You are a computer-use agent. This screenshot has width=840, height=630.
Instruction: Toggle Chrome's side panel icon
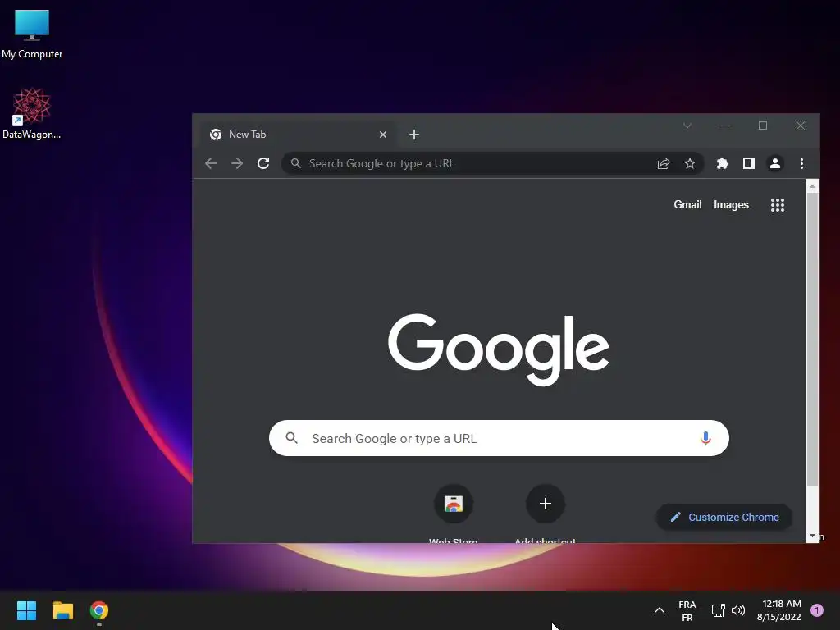748,163
